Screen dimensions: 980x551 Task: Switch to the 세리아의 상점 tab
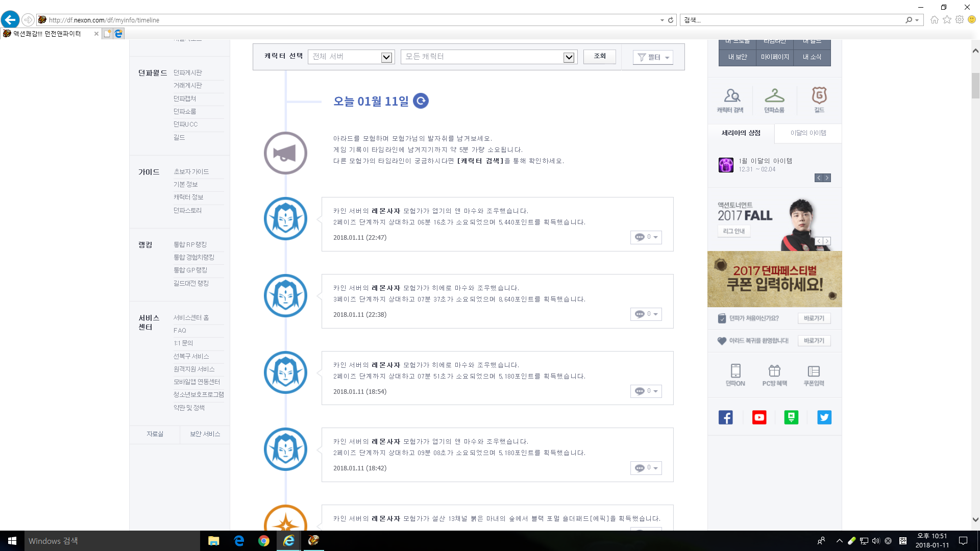point(741,133)
